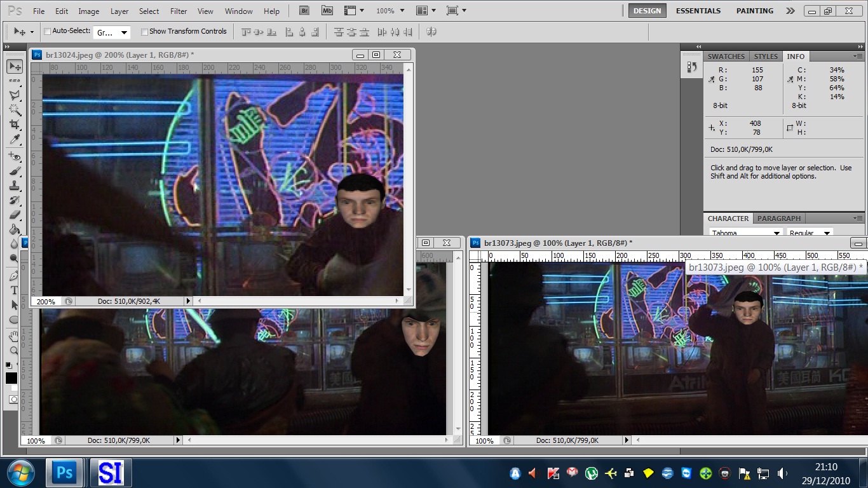The width and height of the screenshot is (868, 488).
Task: Launch Adobe Bridge from the top bar
Action: point(305,11)
